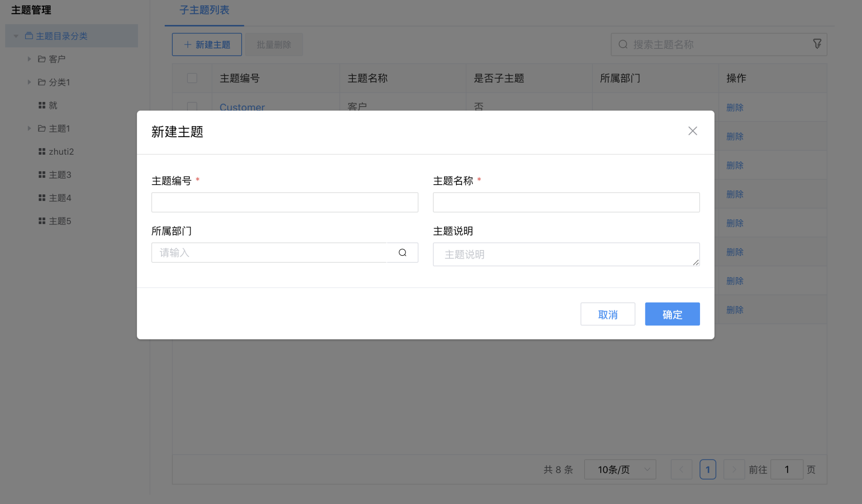Select 主题3 in the sidebar tree

tap(60, 174)
